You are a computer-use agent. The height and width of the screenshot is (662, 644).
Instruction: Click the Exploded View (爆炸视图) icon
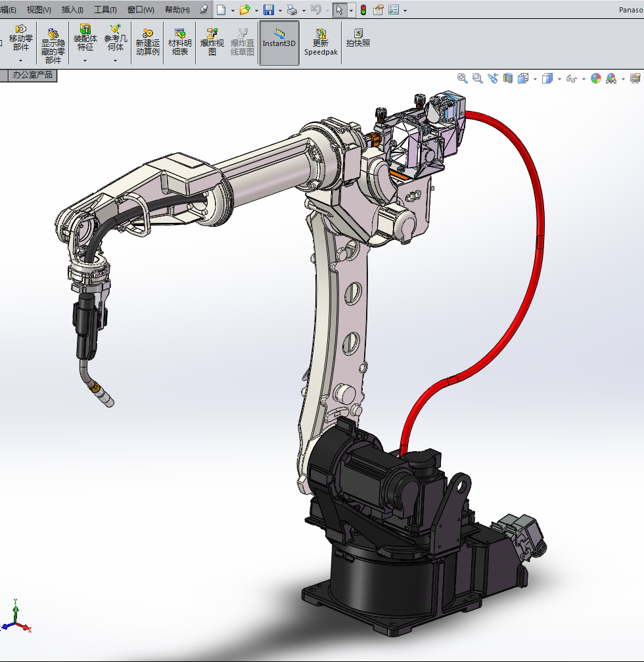(212, 42)
